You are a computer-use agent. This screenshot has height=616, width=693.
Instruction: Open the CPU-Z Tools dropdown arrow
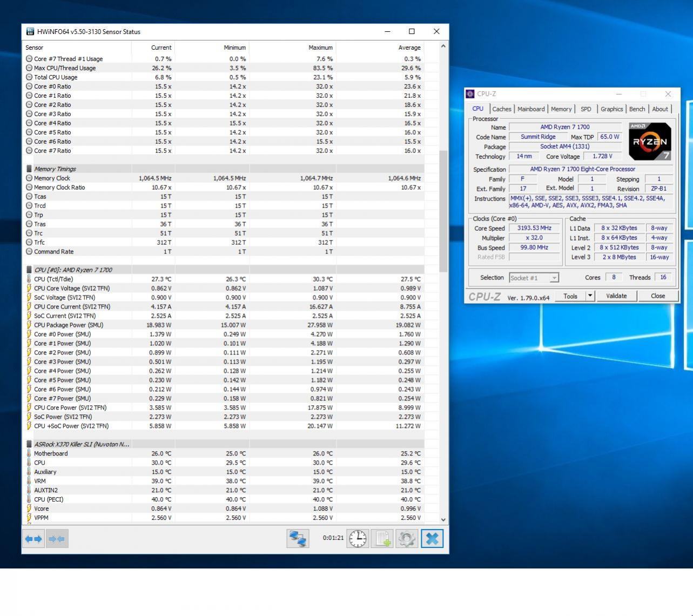tap(590, 296)
